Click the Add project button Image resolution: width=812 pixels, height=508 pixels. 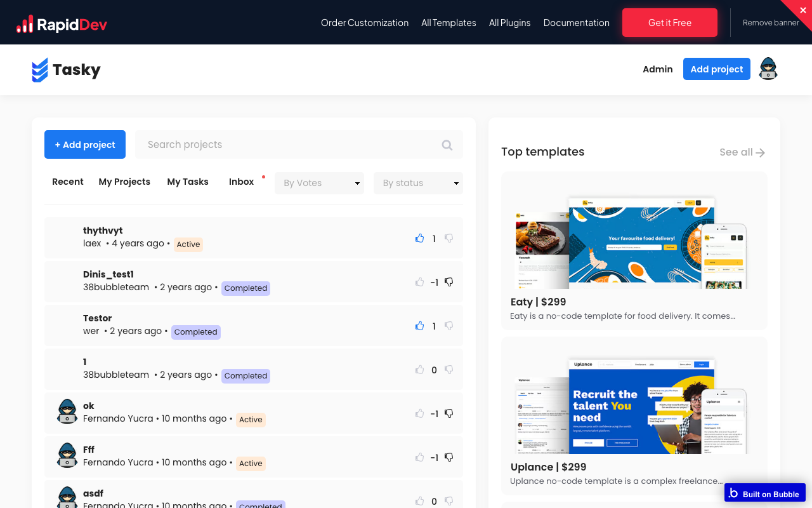click(716, 69)
